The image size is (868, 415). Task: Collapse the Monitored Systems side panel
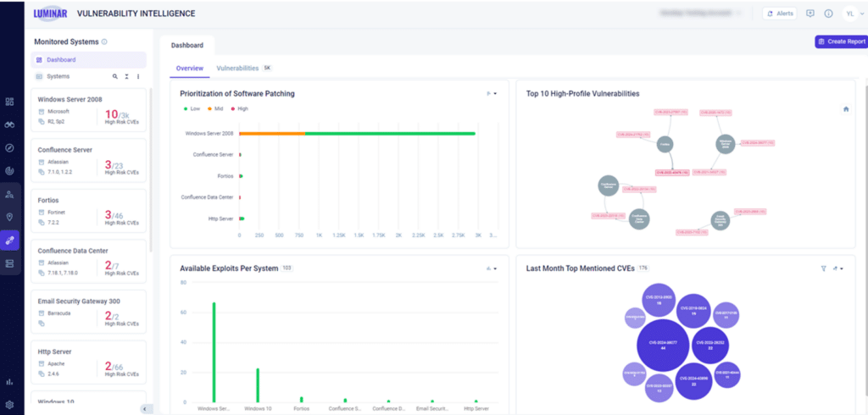click(x=144, y=409)
